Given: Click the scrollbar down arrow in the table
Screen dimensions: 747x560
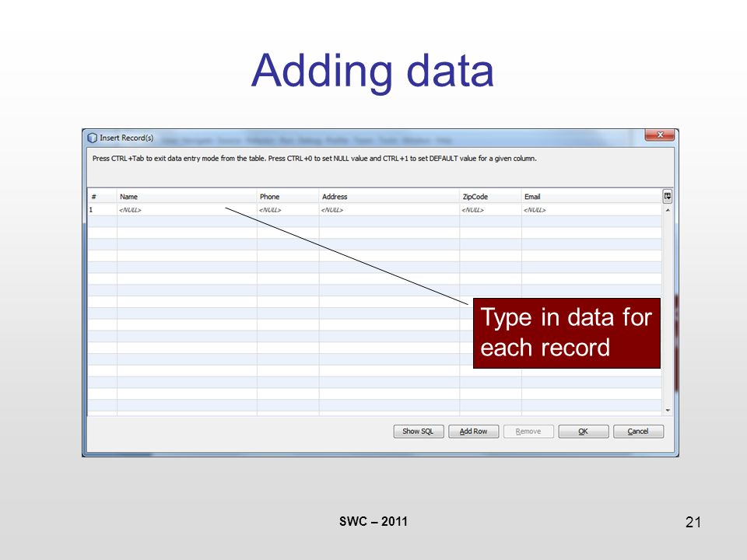Looking at the screenshot, I should click(668, 410).
